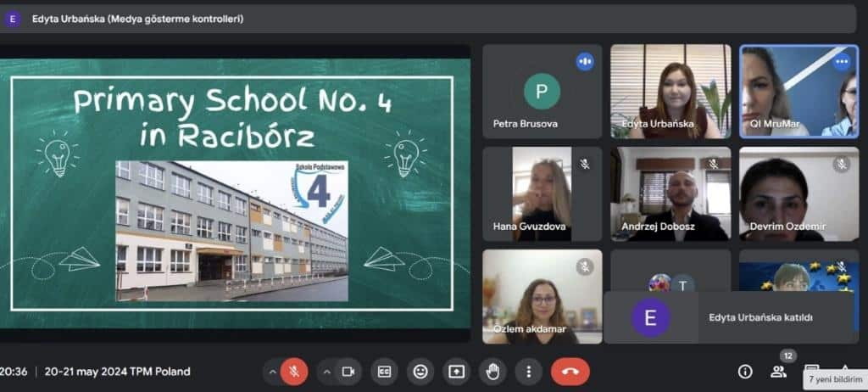Leave the call with the red hang-up button
The width and height of the screenshot is (868, 392).
point(570,372)
